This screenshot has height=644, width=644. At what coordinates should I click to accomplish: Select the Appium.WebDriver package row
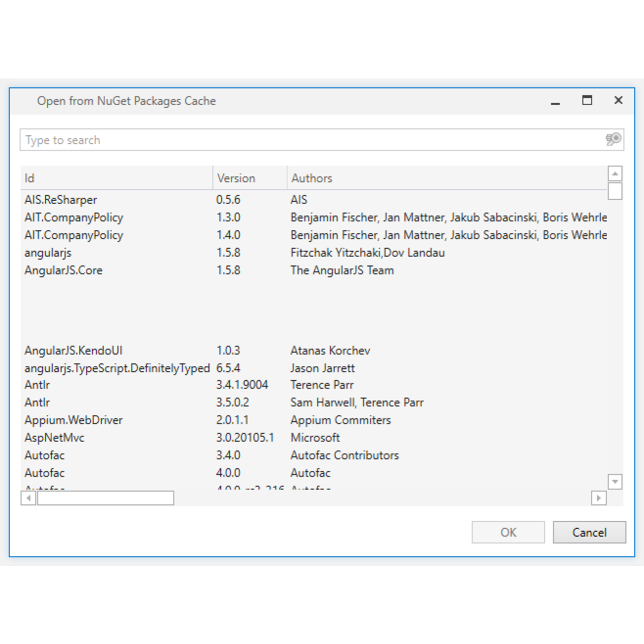coord(314,420)
